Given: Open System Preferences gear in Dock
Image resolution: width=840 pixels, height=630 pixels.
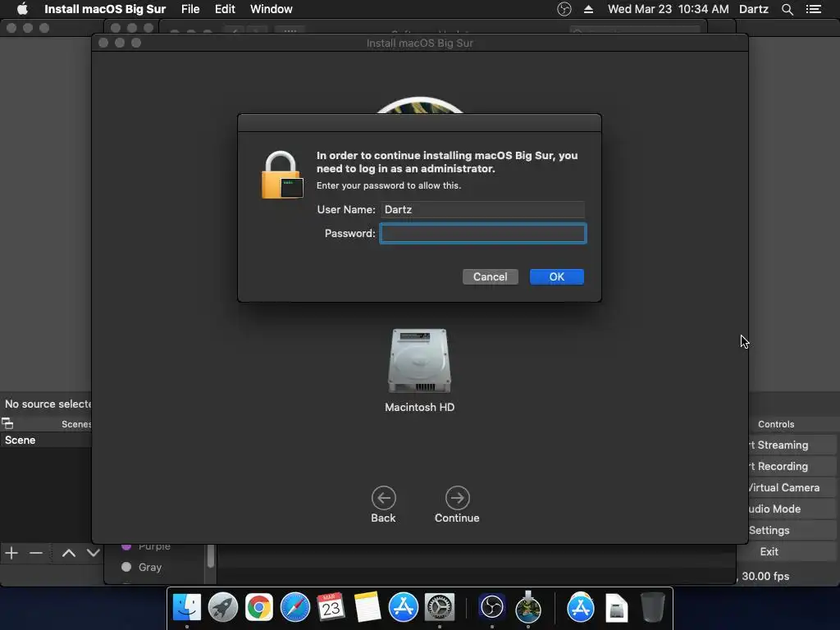Looking at the screenshot, I should (440, 608).
